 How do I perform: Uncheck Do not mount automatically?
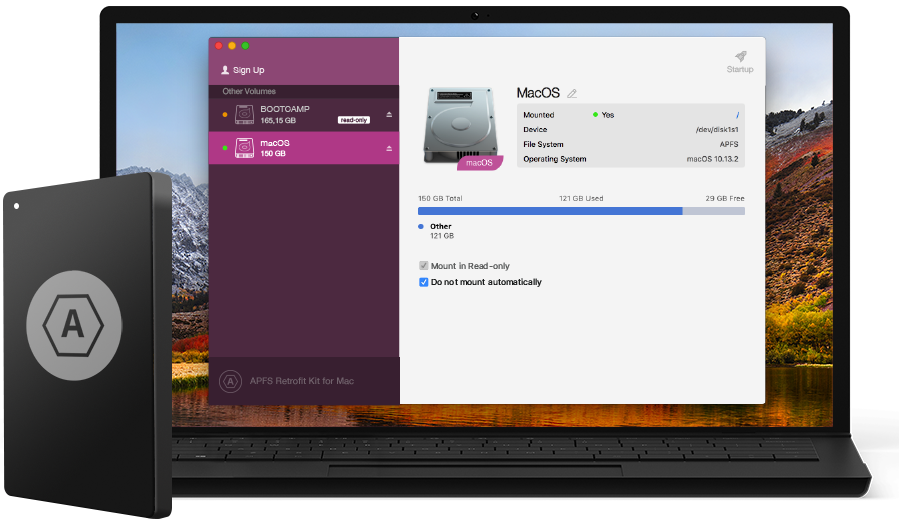click(x=424, y=282)
